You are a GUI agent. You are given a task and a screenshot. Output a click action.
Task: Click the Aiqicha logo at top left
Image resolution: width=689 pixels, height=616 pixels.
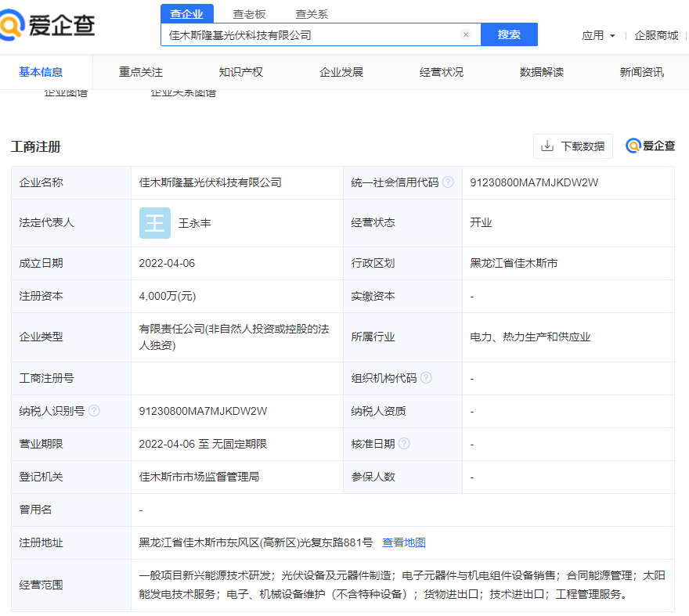pos(49,25)
